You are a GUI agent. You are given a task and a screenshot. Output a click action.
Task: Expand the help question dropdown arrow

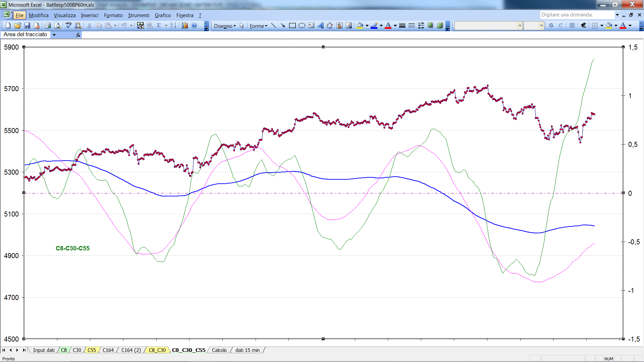click(617, 15)
